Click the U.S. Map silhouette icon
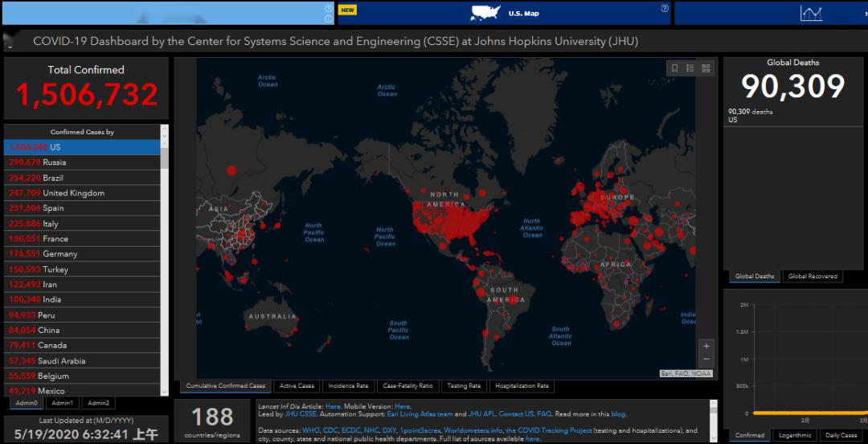868x444 pixels. (x=485, y=13)
